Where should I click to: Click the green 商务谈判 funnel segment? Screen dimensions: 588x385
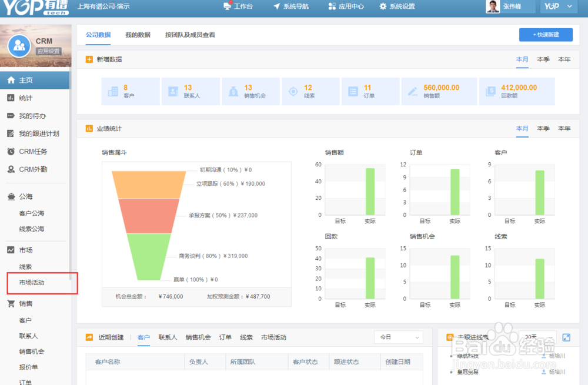click(x=149, y=256)
